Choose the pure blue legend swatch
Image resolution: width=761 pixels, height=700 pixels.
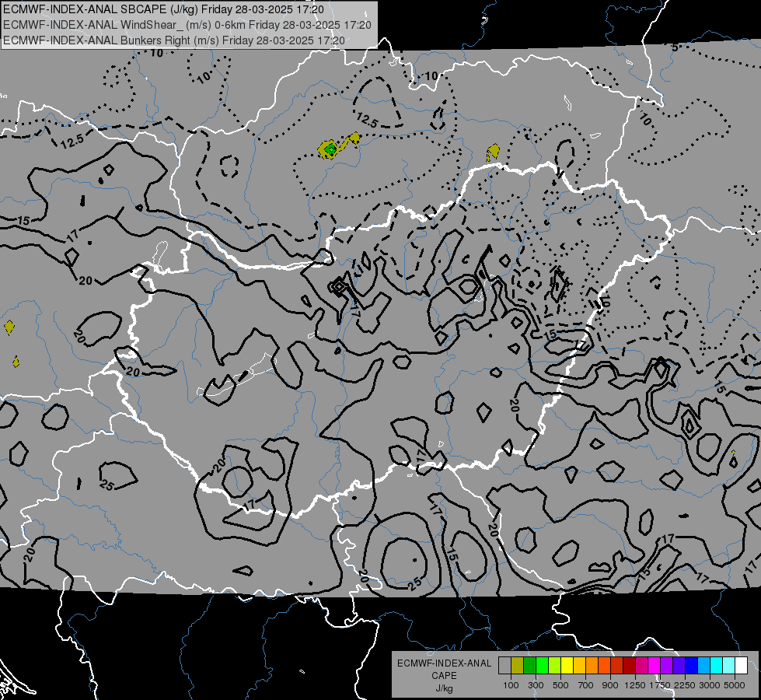click(x=691, y=666)
